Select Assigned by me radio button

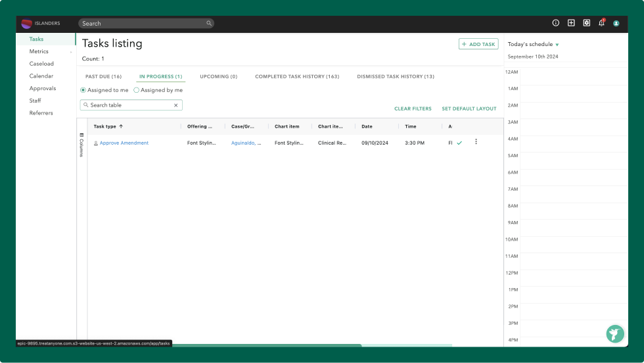(137, 90)
